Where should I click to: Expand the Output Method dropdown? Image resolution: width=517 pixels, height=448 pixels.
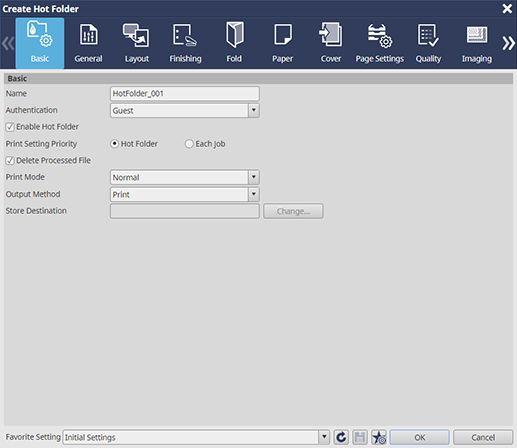(254, 194)
